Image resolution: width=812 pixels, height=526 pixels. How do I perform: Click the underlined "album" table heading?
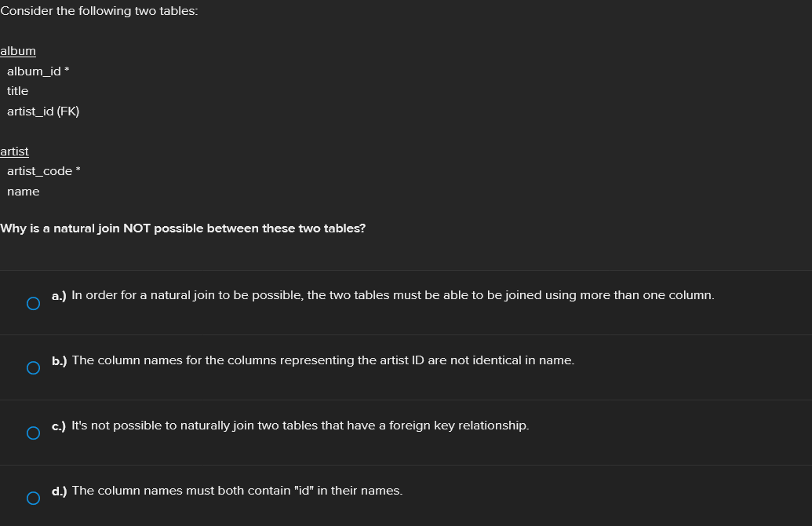tap(18, 51)
